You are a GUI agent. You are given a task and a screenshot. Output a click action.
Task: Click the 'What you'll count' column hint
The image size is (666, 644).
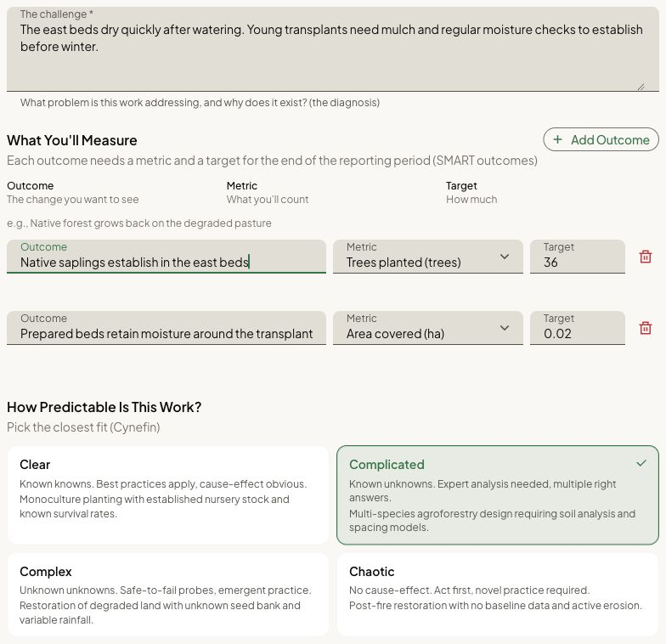(x=267, y=199)
